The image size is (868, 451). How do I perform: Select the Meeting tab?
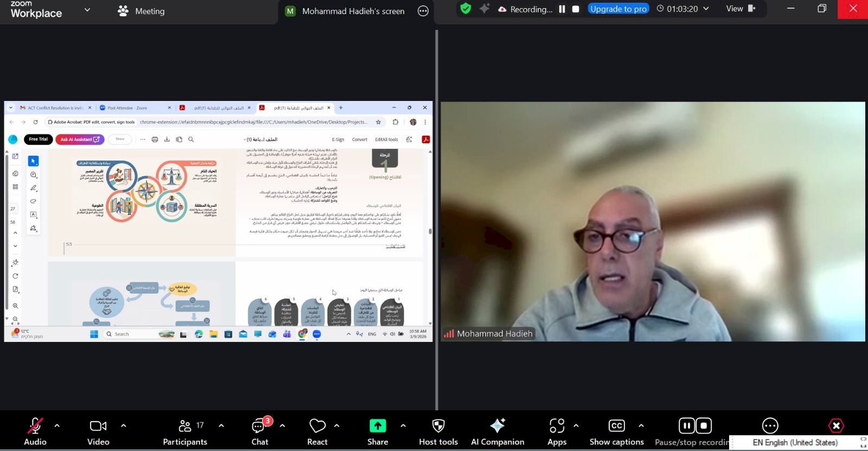pos(141,11)
